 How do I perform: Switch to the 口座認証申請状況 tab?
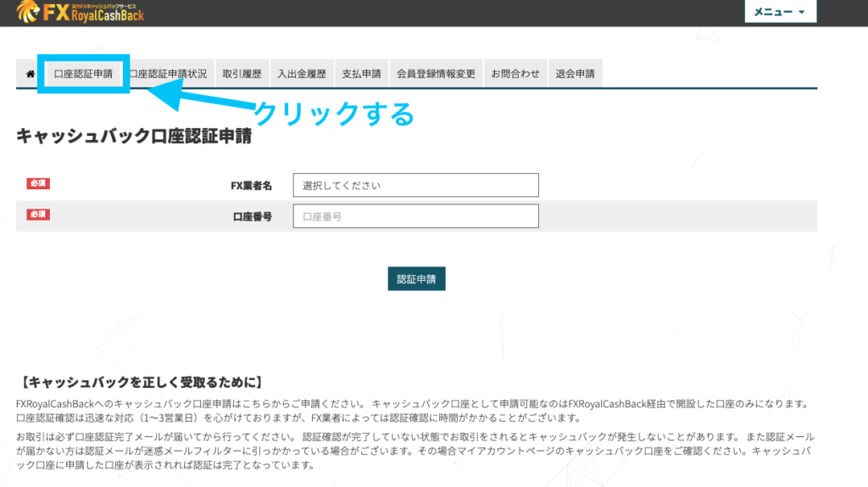[169, 74]
